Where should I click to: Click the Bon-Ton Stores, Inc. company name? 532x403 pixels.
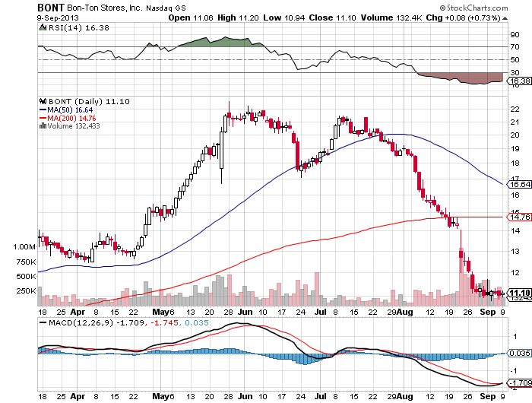[105, 8]
